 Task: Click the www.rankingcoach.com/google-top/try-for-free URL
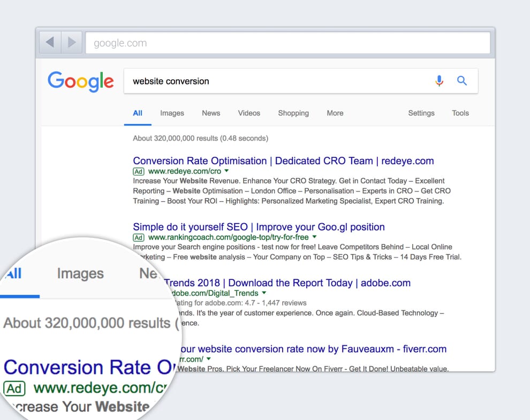(x=229, y=237)
